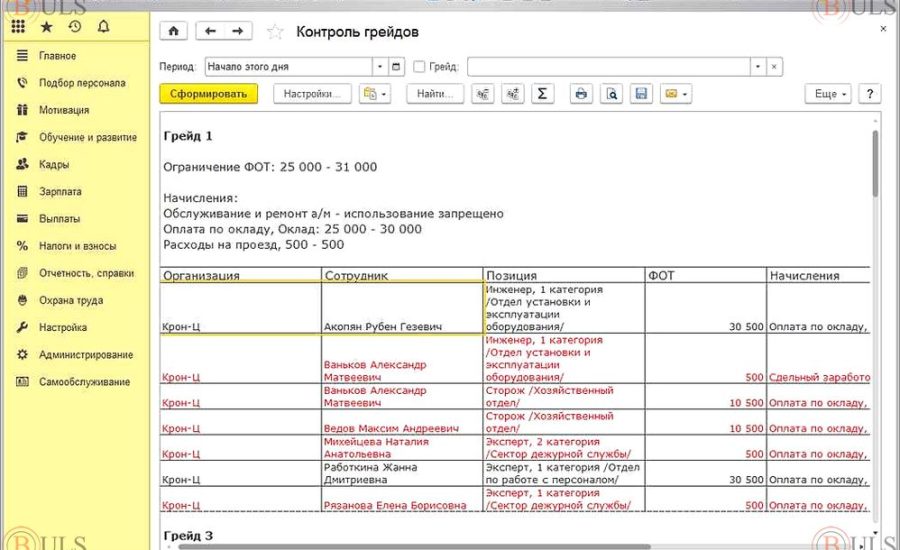
Task: Navigate forward with the right arrow
Action: [x=238, y=31]
